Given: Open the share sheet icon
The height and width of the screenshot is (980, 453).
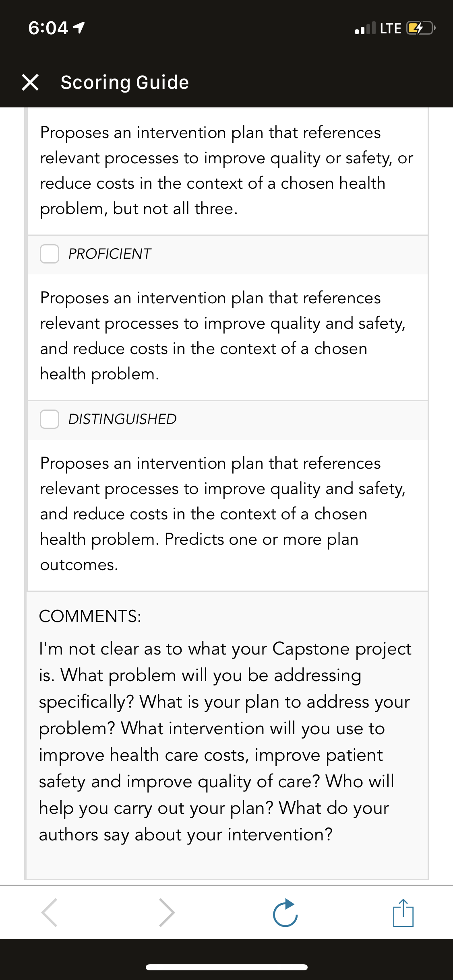Looking at the screenshot, I should pyautogui.click(x=403, y=912).
